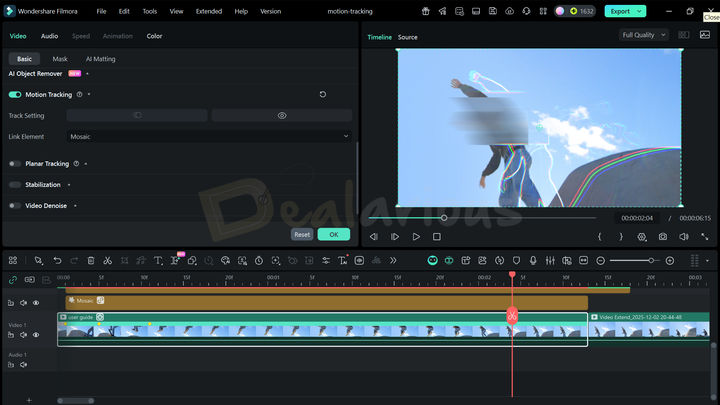Click the OK button
This screenshot has width=720, height=405.
tap(334, 234)
